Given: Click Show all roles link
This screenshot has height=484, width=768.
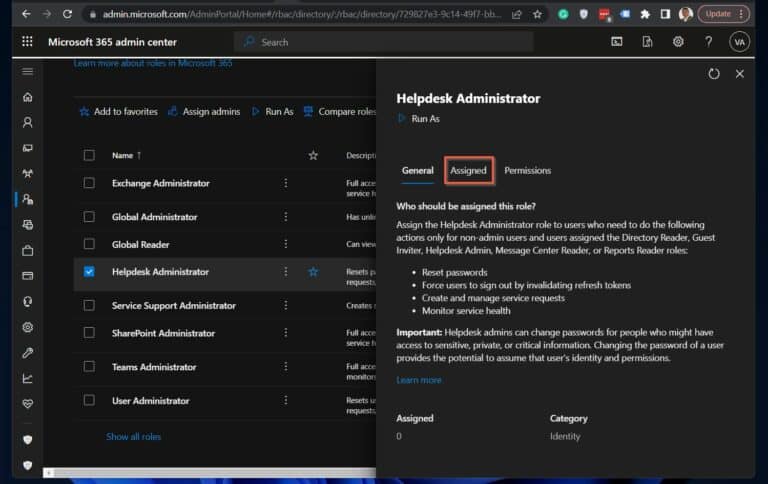Looking at the screenshot, I should click(x=133, y=436).
